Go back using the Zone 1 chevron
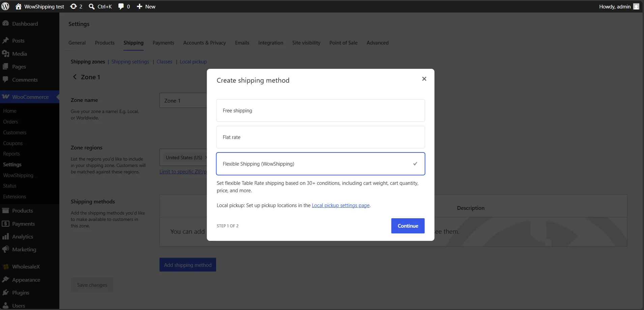Viewport: 644px width, 310px height. tap(75, 77)
